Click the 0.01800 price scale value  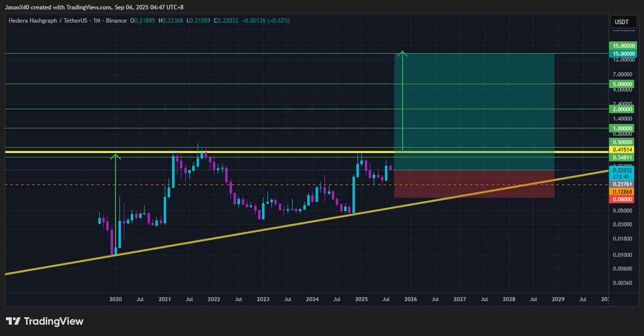623,239
